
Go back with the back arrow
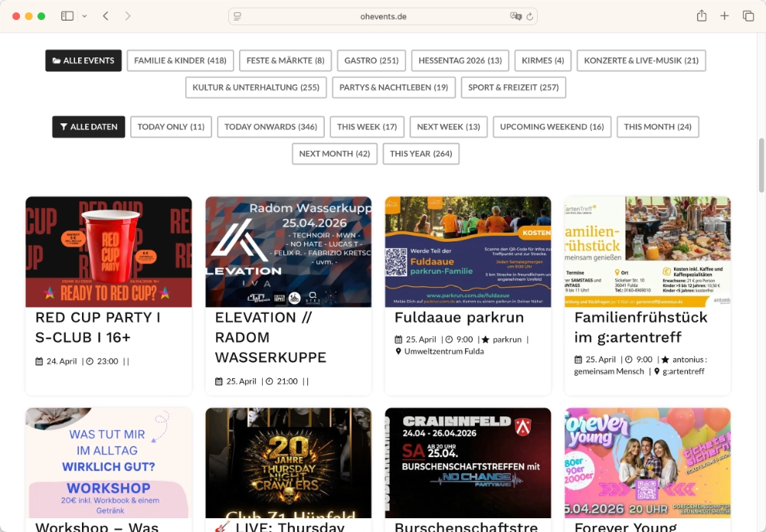coord(106,16)
